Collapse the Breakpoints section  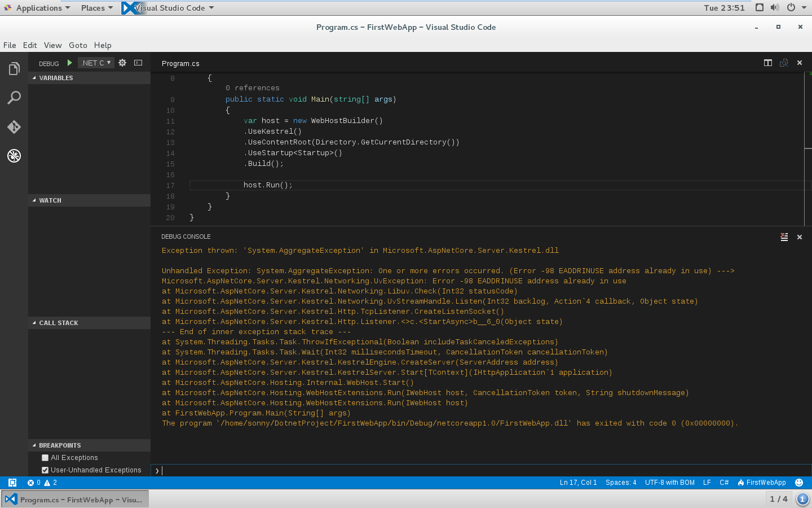pyautogui.click(x=89, y=445)
